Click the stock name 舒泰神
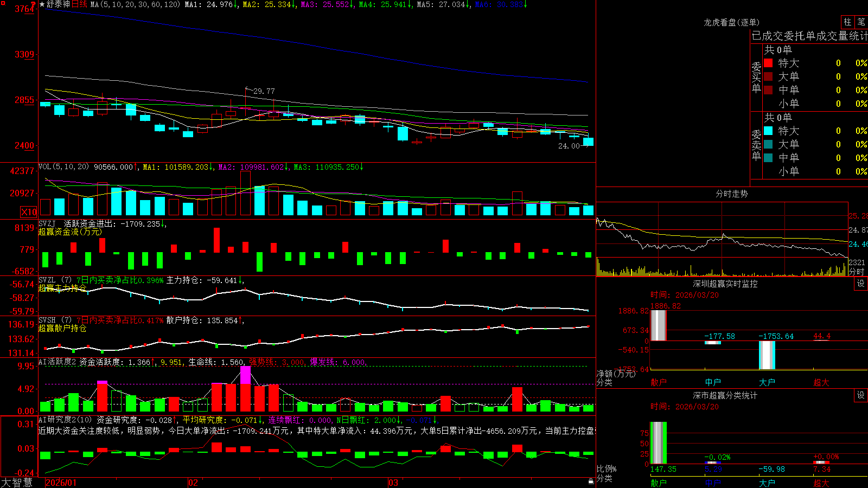The width and height of the screenshot is (868, 488). tap(58, 4)
